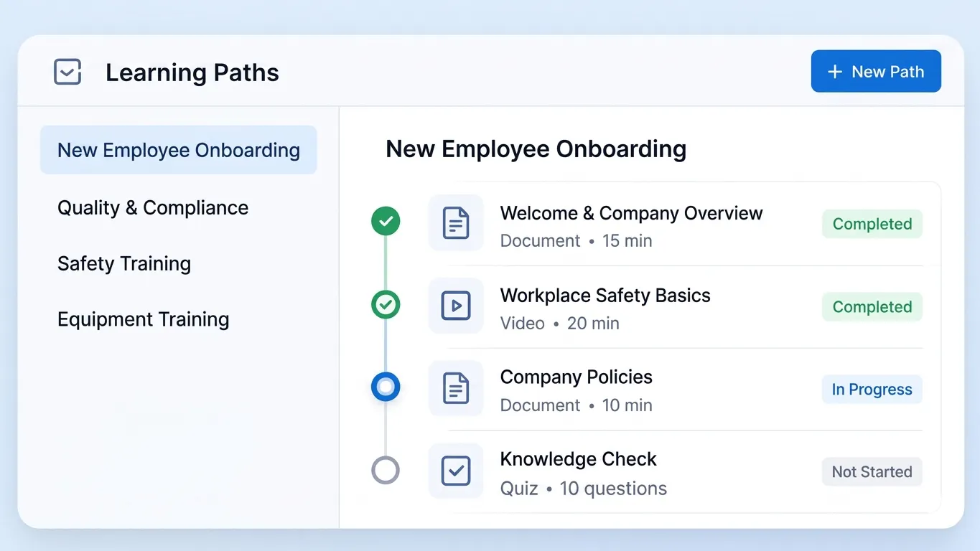Click the 'Document • 10 min' text
The image size is (980, 551).
pyautogui.click(x=577, y=405)
